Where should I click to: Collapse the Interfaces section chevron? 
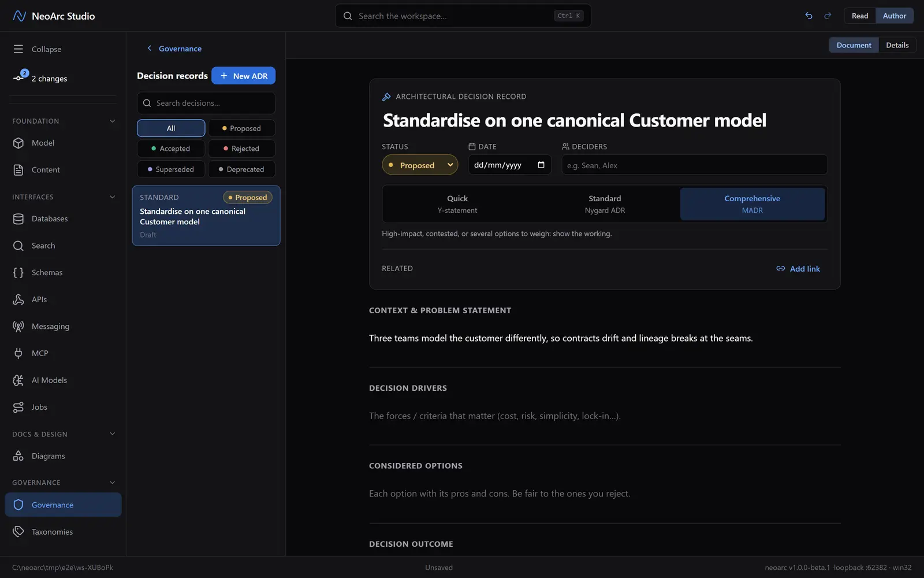click(x=113, y=197)
